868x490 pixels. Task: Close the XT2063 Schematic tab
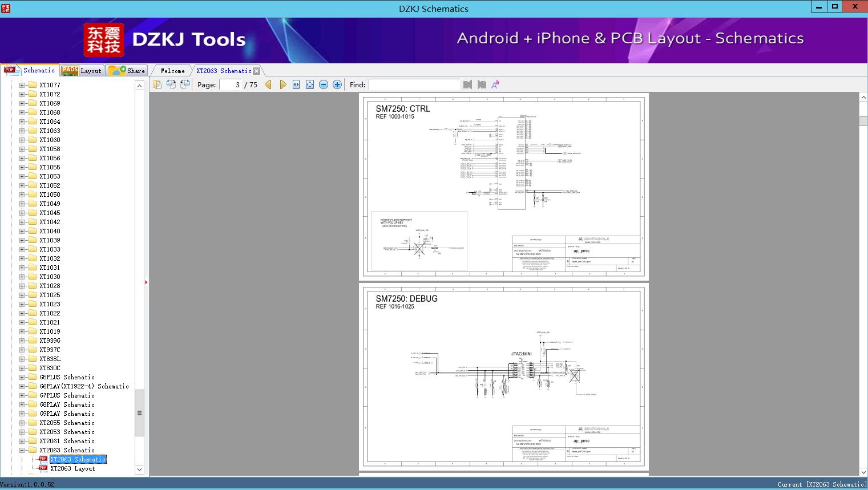257,71
